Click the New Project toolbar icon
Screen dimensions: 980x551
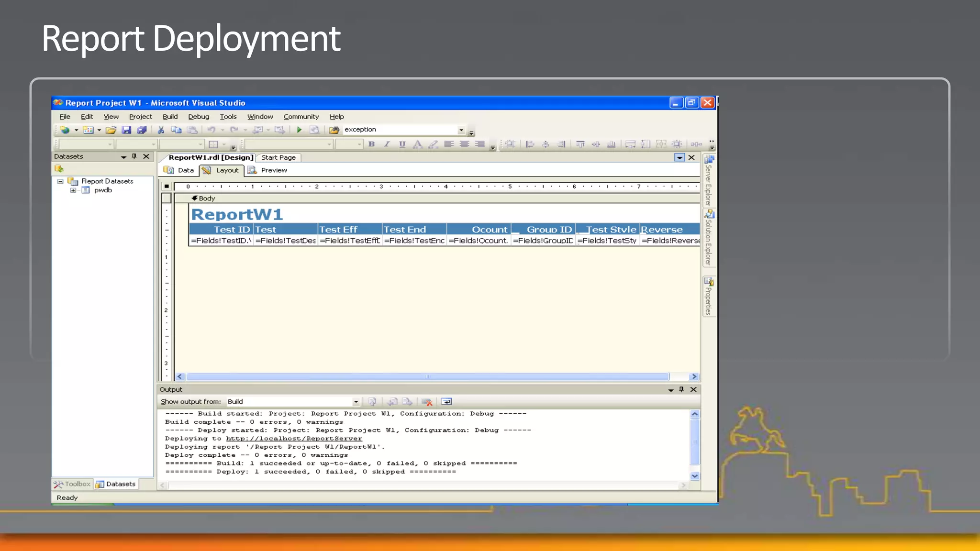pyautogui.click(x=65, y=130)
